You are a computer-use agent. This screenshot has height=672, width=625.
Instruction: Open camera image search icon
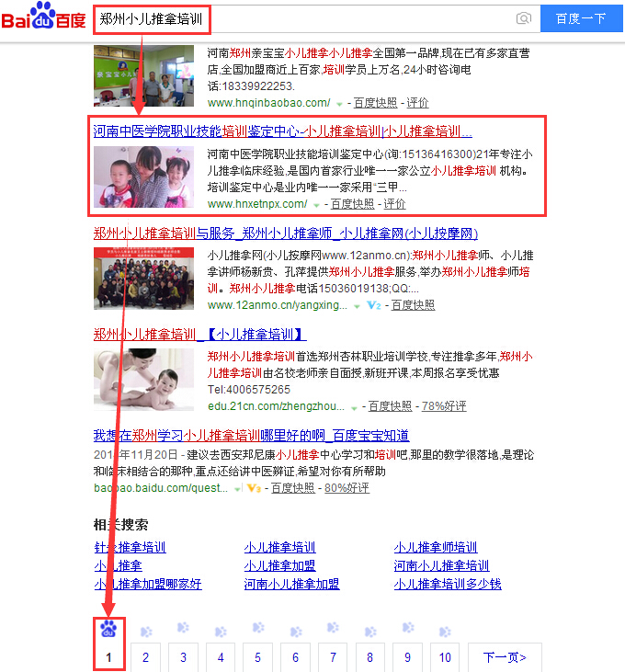pyautogui.click(x=524, y=18)
